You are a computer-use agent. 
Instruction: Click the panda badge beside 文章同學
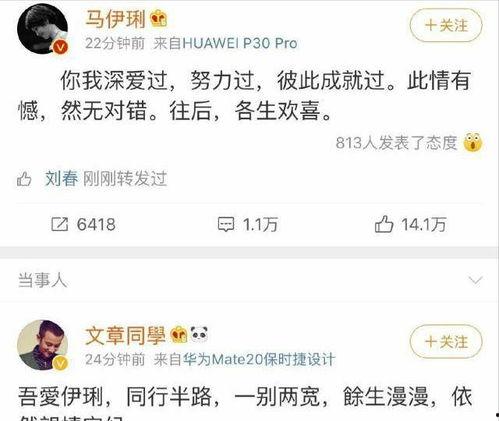(x=199, y=334)
